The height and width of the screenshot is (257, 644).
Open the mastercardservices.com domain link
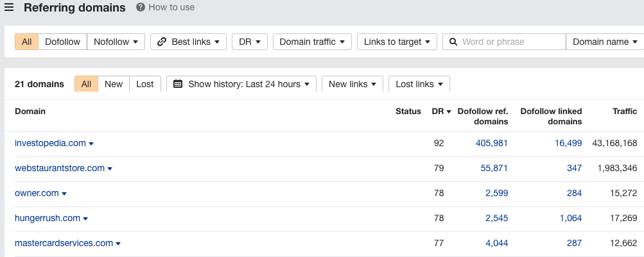(64, 243)
